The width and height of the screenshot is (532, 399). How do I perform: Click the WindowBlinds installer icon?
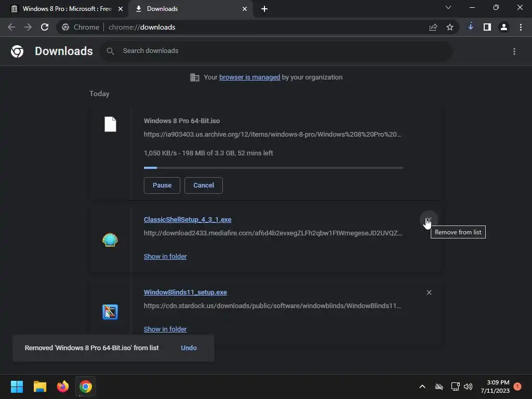[x=110, y=312]
